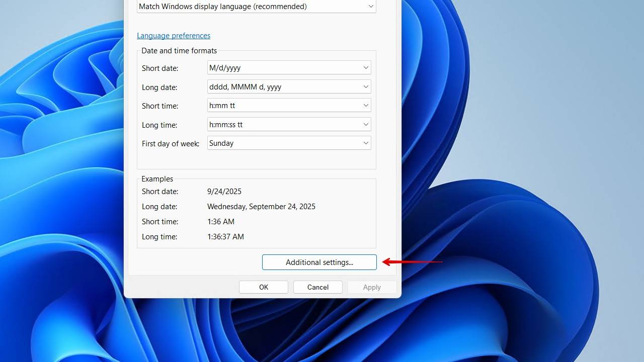Click the dddd, MMMM d, yyyy text field
Viewport: 644px width, 362px height.
252,86
